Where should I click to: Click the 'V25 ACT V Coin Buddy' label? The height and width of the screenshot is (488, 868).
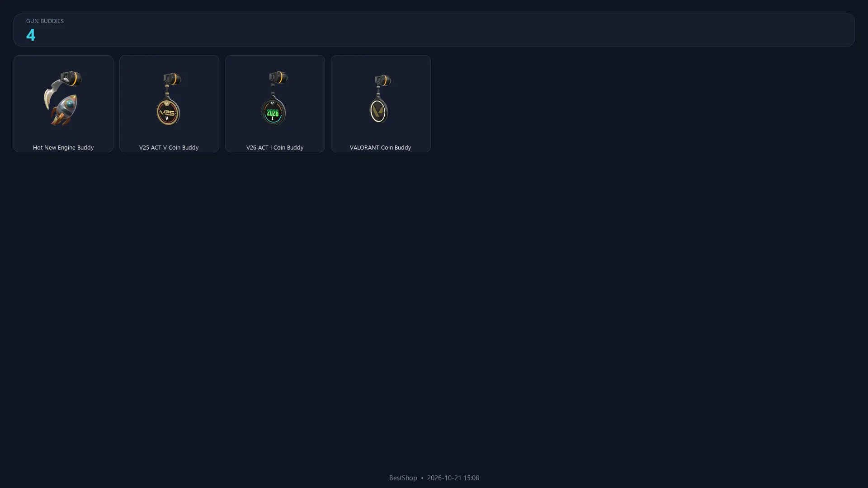point(169,147)
